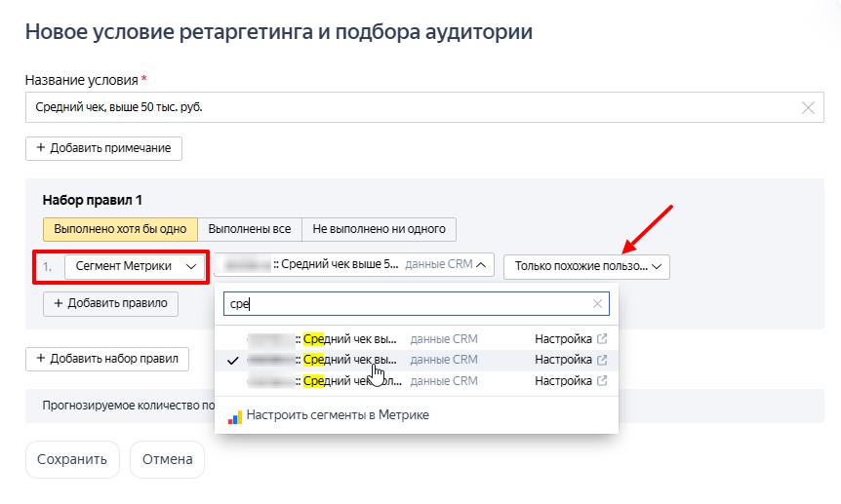Click the Metrika logo icon in dropdown footer

click(x=234, y=415)
